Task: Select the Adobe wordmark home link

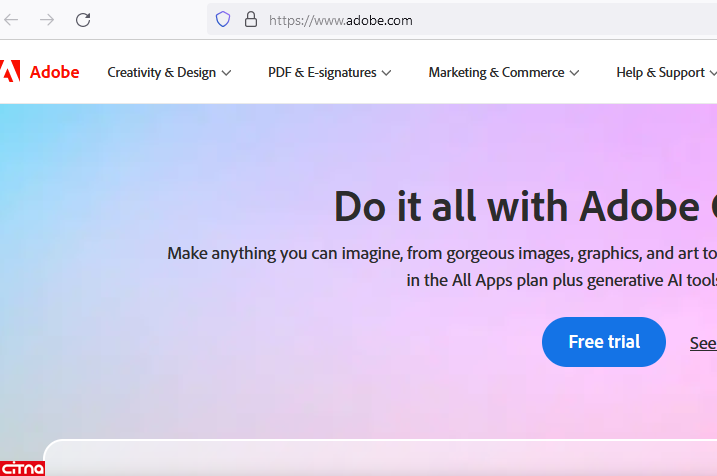Action: [54, 72]
